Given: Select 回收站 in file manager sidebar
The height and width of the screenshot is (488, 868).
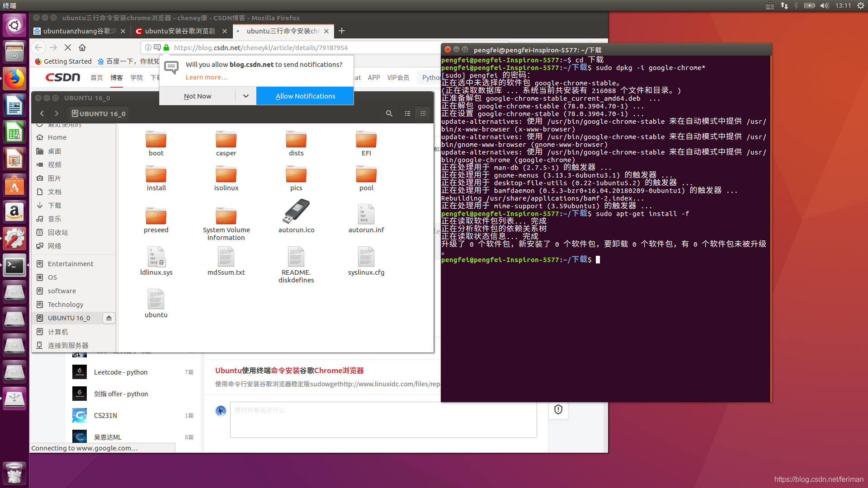Looking at the screenshot, I should (x=74, y=232).
